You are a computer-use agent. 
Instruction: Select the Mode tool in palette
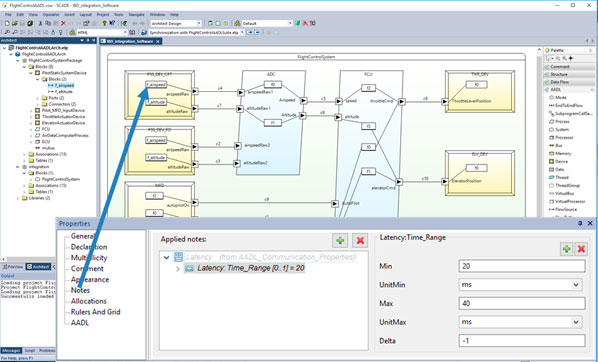pos(558,97)
